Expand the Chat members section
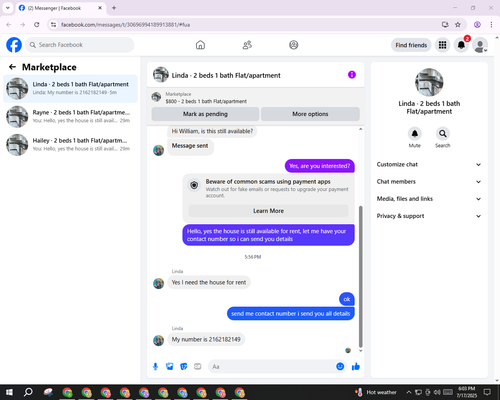The width and height of the screenshot is (500, 400). tap(429, 182)
